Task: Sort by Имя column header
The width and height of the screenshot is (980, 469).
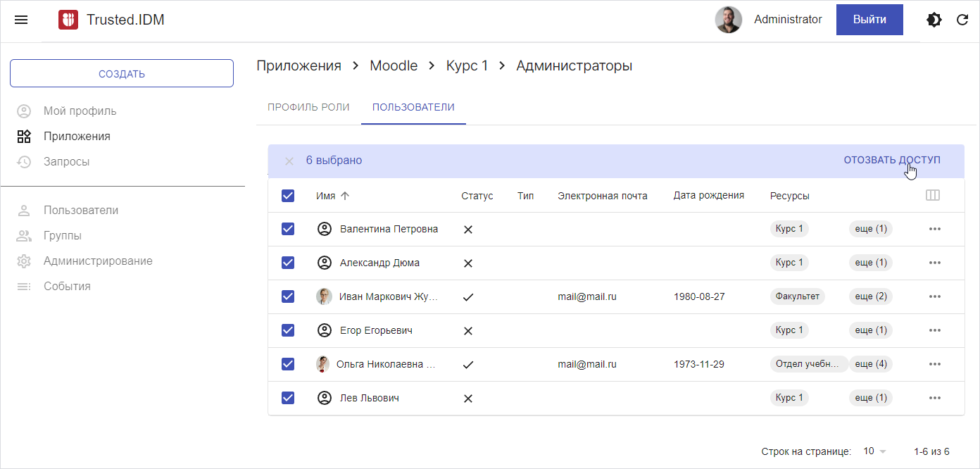Action: pos(325,196)
